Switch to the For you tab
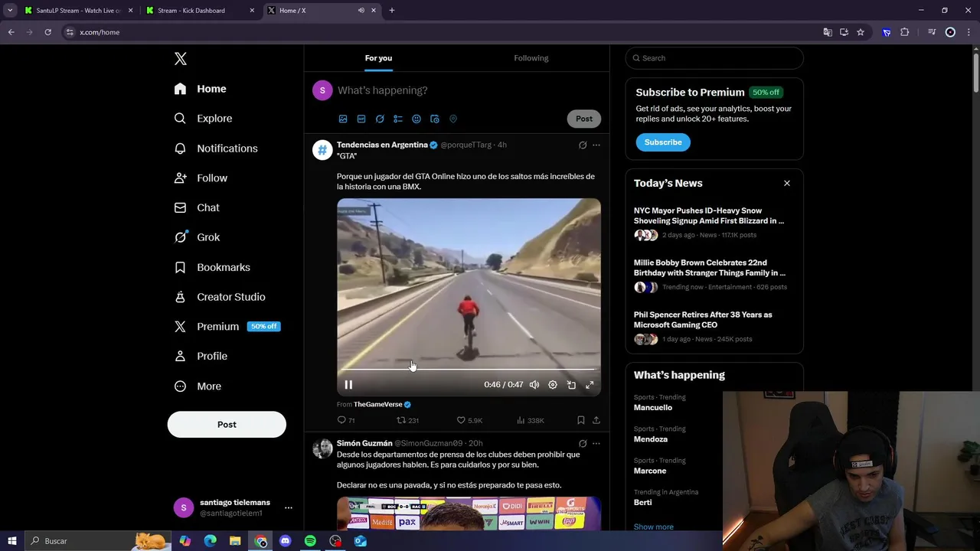Viewport: 980px width, 551px height. point(378,58)
